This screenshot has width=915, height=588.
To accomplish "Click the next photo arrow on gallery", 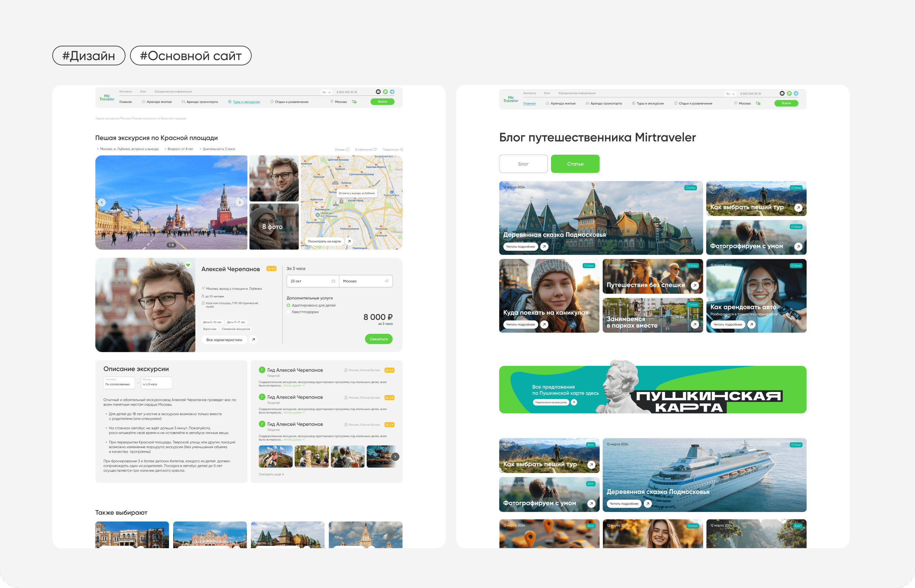I will (240, 202).
